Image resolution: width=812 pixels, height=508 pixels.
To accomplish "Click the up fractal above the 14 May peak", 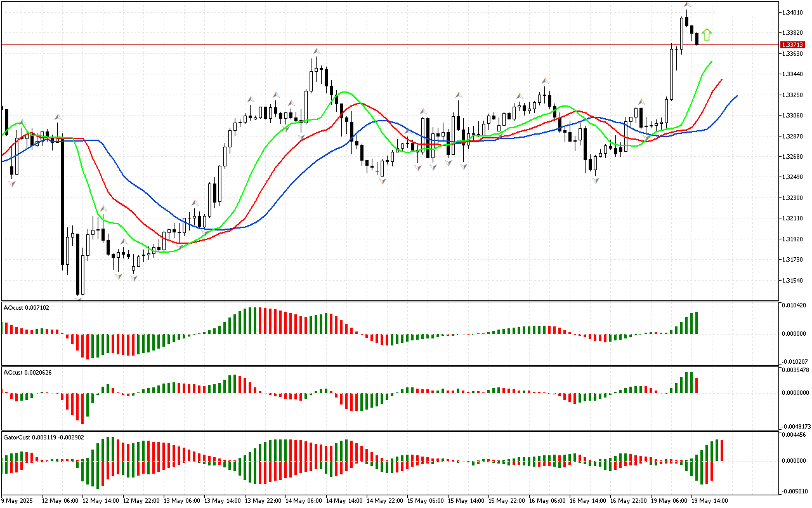I will (315, 51).
